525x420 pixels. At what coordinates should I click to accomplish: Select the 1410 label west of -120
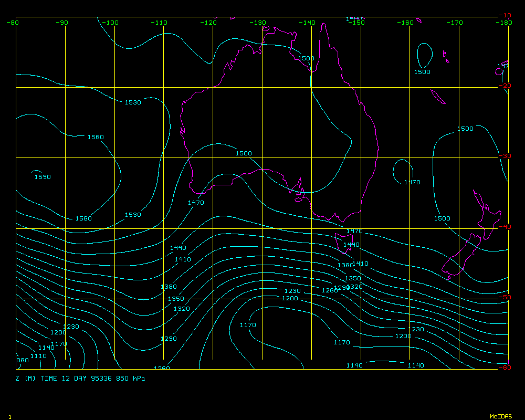coord(183,259)
